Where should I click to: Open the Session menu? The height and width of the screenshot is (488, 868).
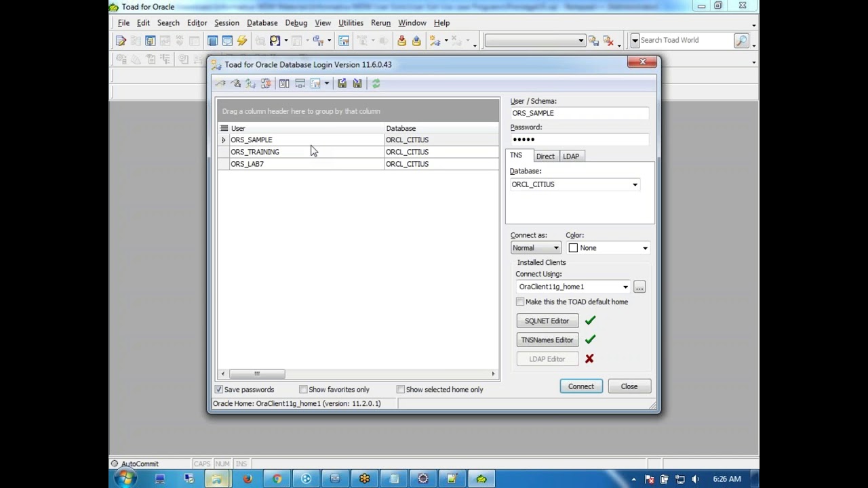click(x=226, y=22)
